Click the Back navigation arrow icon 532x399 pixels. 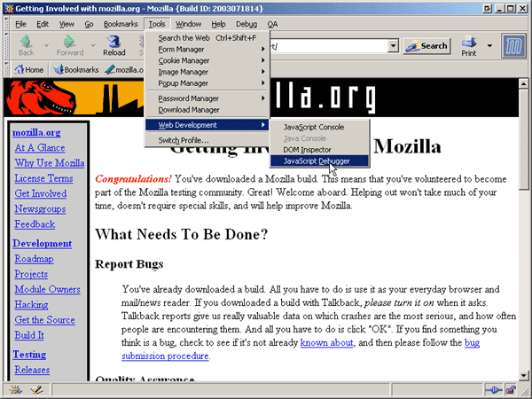pos(25,42)
